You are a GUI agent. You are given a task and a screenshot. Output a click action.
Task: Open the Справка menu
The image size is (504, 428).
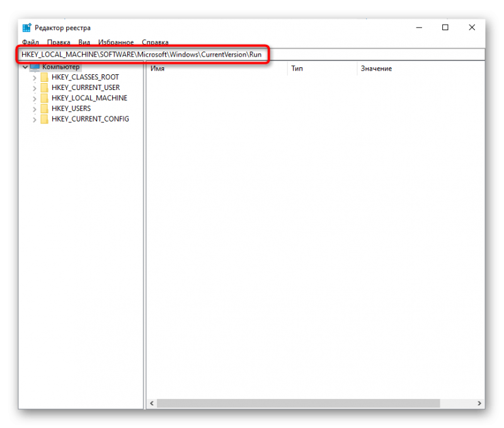click(x=155, y=42)
